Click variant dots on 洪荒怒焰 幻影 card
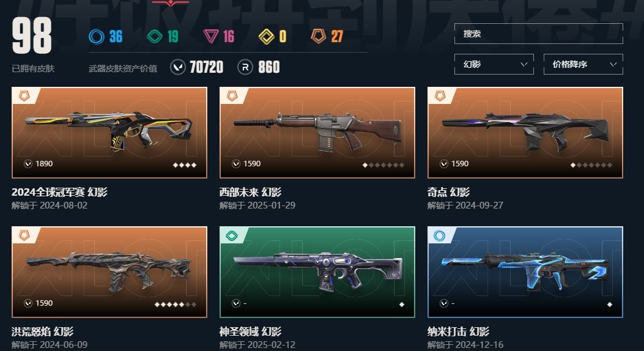This screenshot has width=644, height=351. point(176,304)
